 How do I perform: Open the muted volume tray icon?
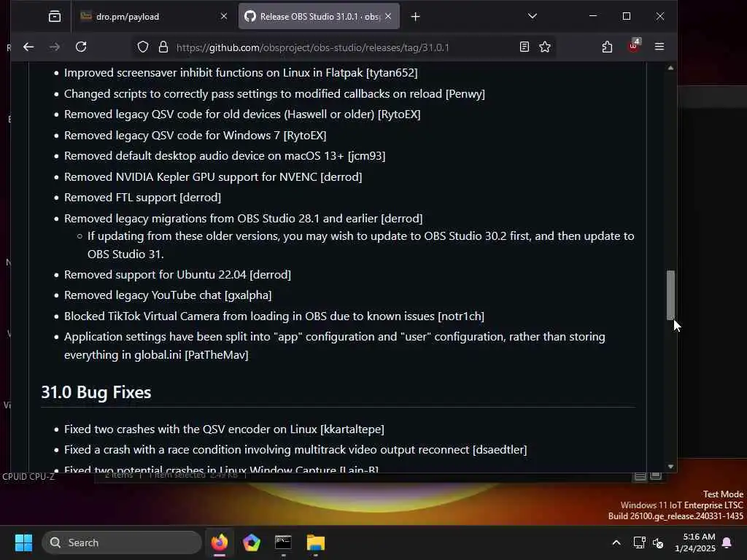click(x=659, y=542)
